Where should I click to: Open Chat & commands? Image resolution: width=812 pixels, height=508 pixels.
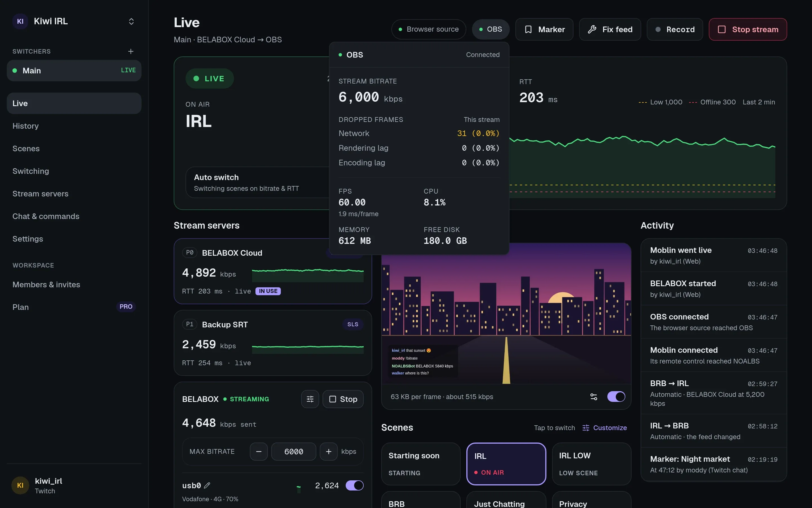point(74,216)
